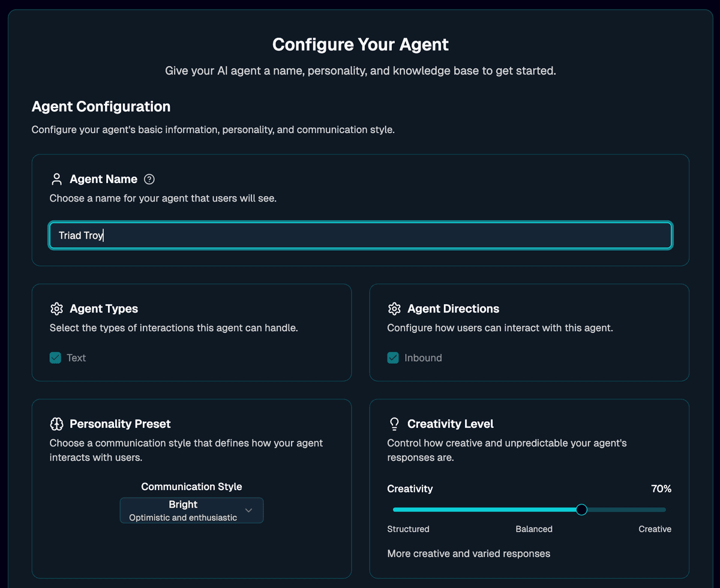Screen dimensions: 720x588
Task: Click the Creative label under slider
Action: pos(655,529)
